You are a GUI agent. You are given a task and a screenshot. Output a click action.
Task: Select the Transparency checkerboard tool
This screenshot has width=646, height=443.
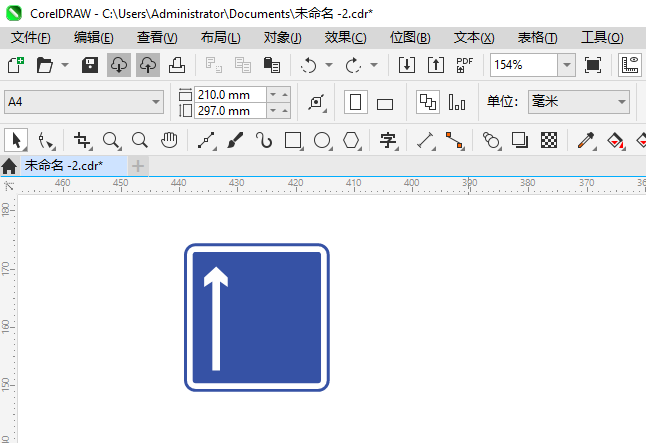pyautogui.click(x=549, y=141)
